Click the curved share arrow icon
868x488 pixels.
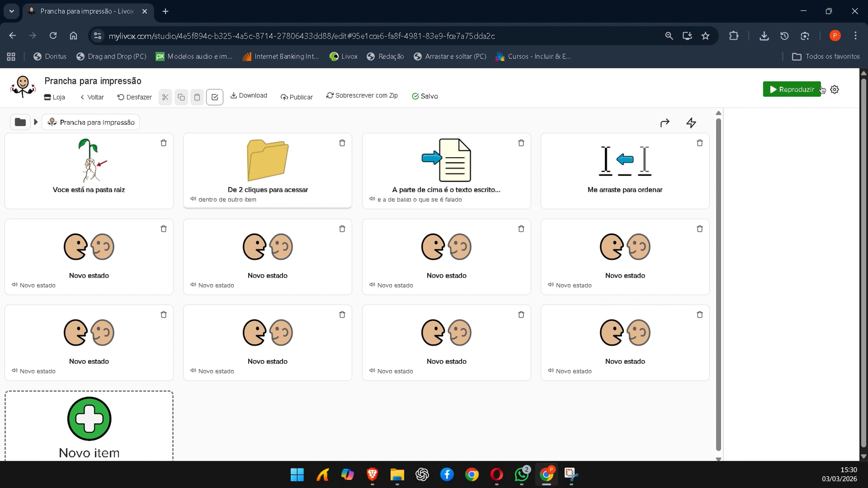[665, 123]
